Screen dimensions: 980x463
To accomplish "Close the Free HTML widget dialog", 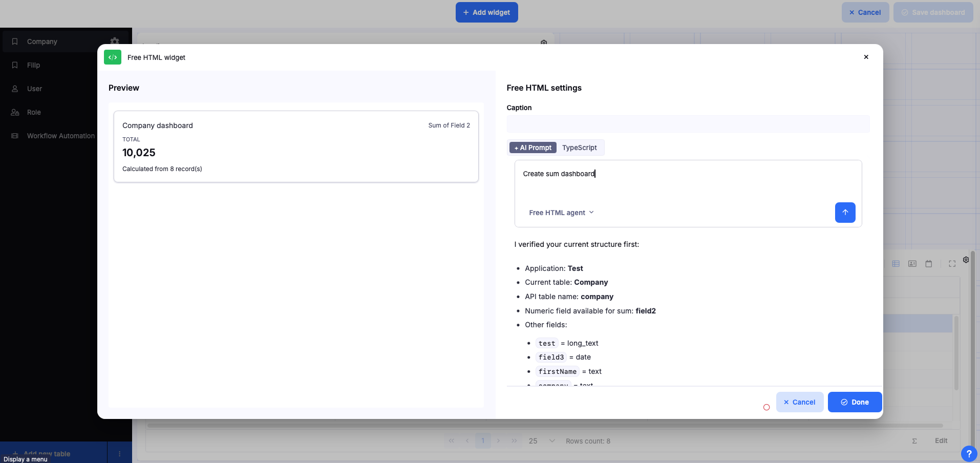I will tap(866, 57).
